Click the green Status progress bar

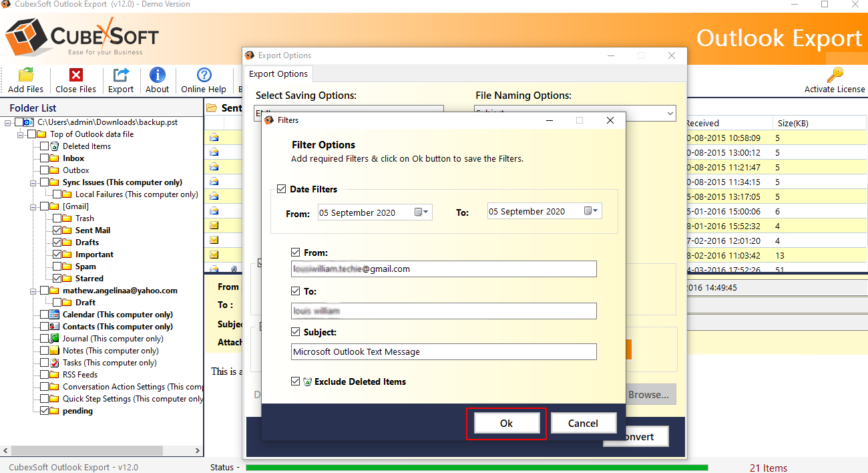pos(477,468)
